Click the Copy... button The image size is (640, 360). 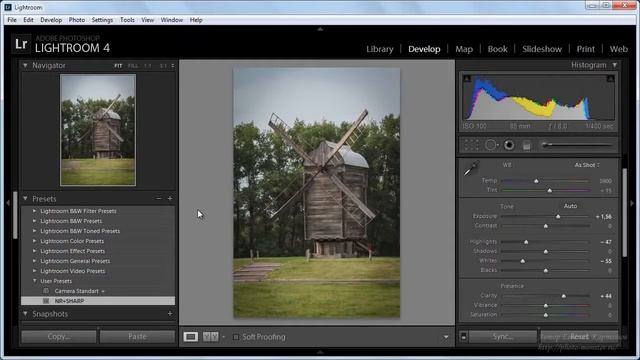[59, 336]
